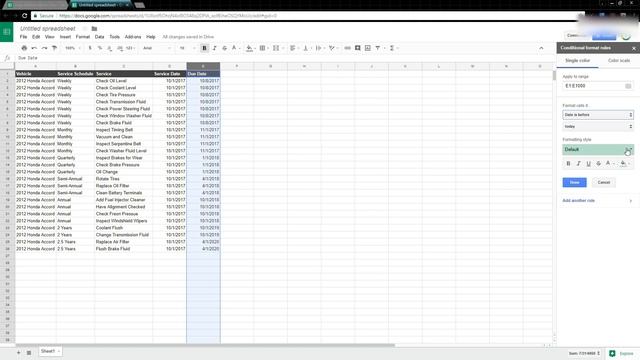This screenshot has height=360, width=640.
Task: Decrease decimal places in toolbar
Action: pos(109,48)
